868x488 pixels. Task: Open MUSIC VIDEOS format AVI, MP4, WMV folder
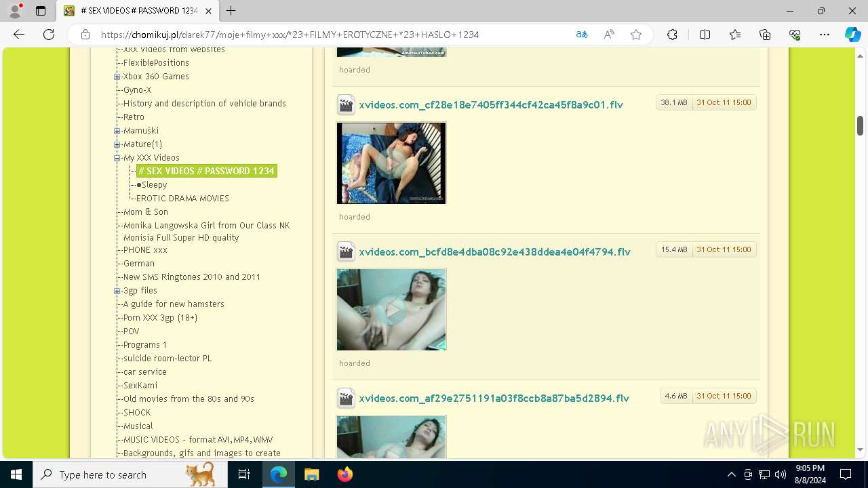tap(198, 440)
